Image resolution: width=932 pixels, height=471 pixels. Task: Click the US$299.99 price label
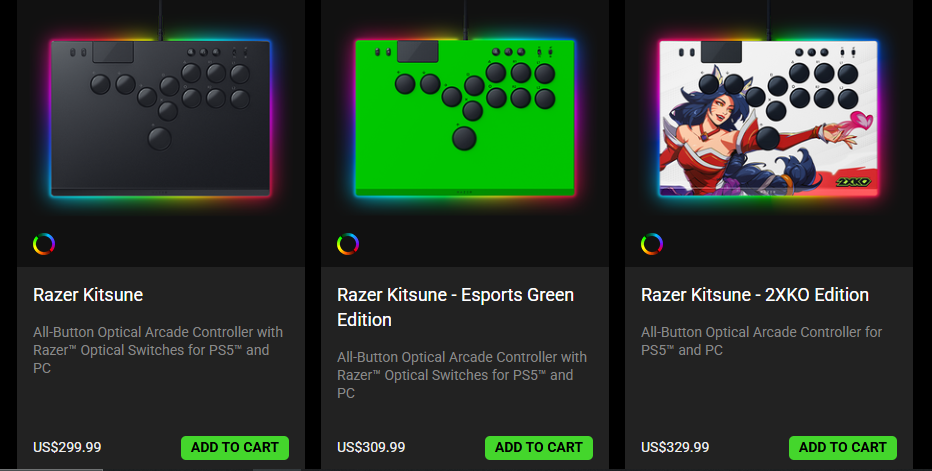(x=67, y=447)
